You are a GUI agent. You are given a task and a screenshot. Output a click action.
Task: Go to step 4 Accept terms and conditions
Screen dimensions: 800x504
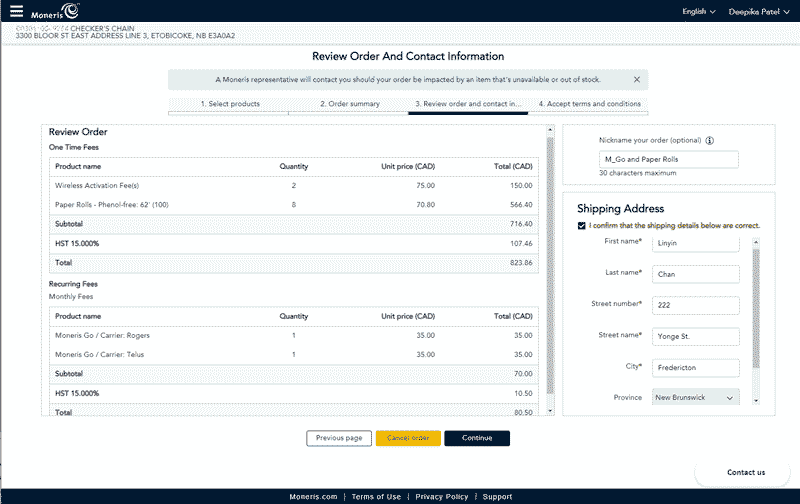coord(589,104)
